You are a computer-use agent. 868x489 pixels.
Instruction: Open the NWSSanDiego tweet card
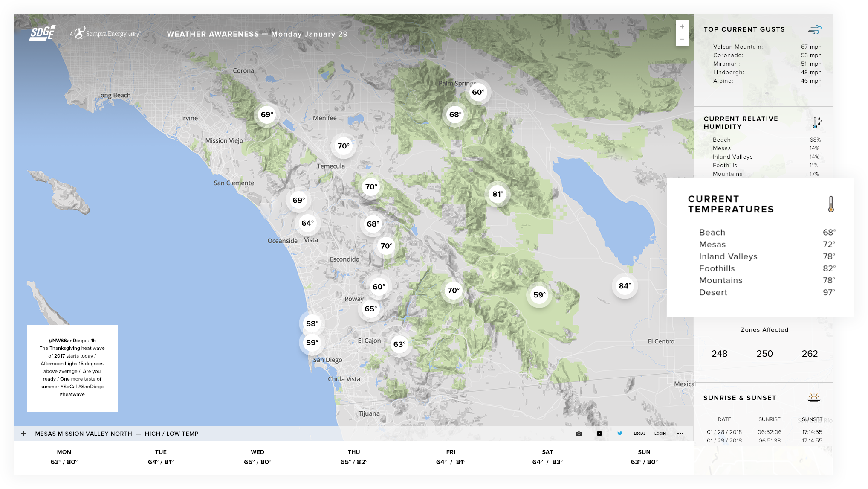(x=72, y=368)
